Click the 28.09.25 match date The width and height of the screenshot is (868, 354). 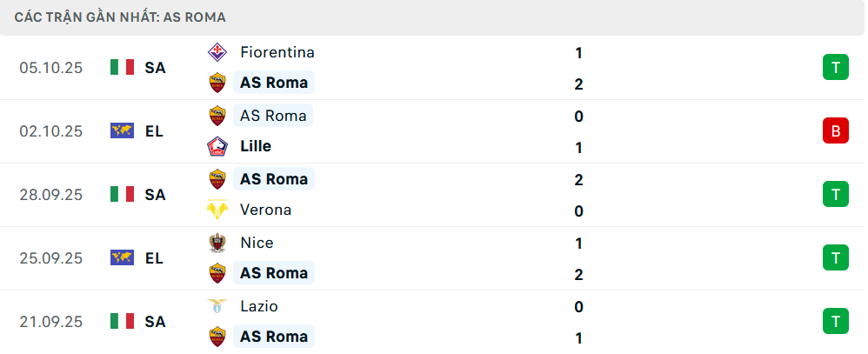click(50, 195)
